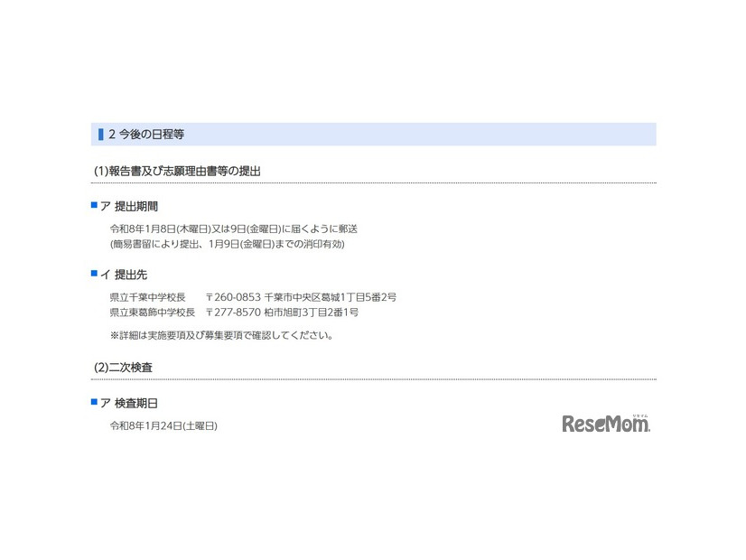Click the blue bullet icon before イ 提出先

[x=94, y=275]
